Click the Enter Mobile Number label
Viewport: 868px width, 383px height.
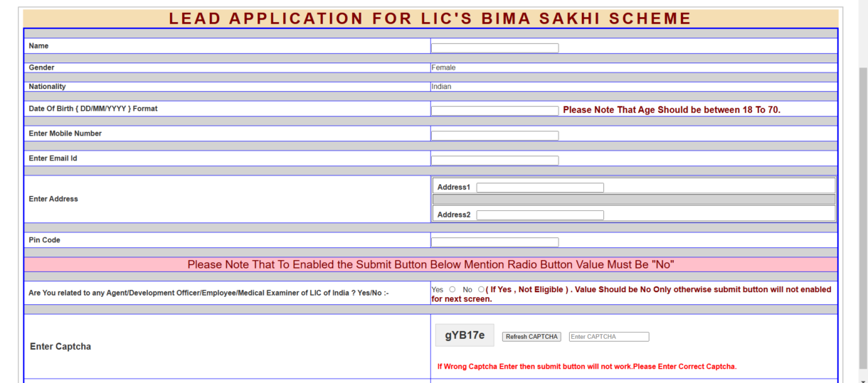65,134
